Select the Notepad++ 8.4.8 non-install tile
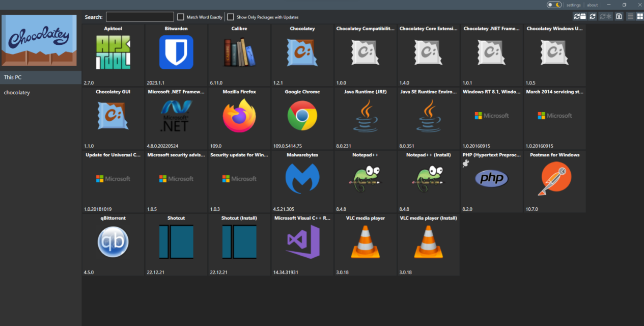Image resolution: width=644 pixels, height=326 pixels. [x=366, y=181]
